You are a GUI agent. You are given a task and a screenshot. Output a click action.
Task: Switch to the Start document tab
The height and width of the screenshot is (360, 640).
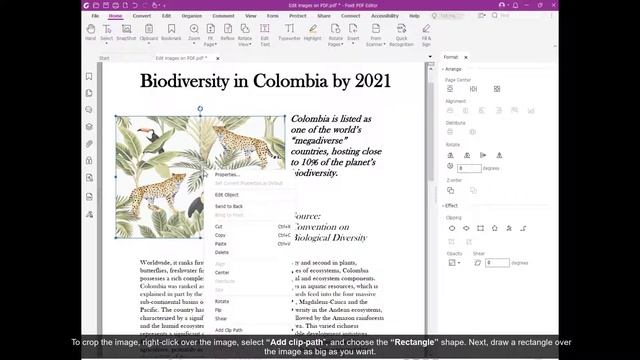coord(104,58)
